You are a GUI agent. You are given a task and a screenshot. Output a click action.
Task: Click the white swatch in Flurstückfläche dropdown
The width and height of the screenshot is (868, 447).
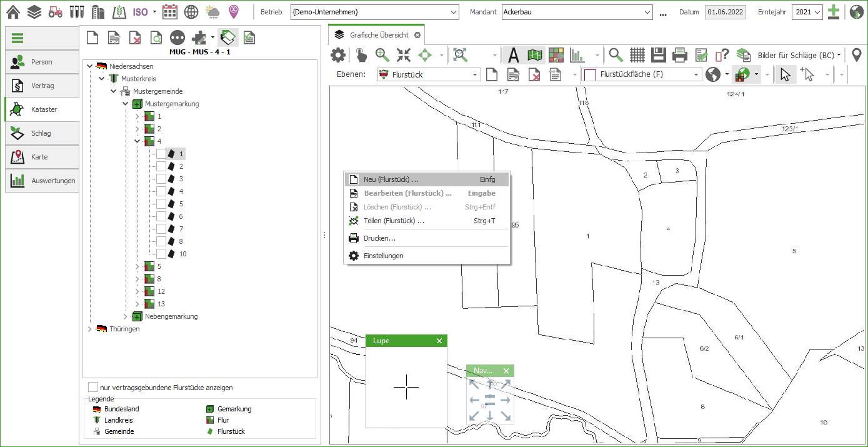pos(590,75)
